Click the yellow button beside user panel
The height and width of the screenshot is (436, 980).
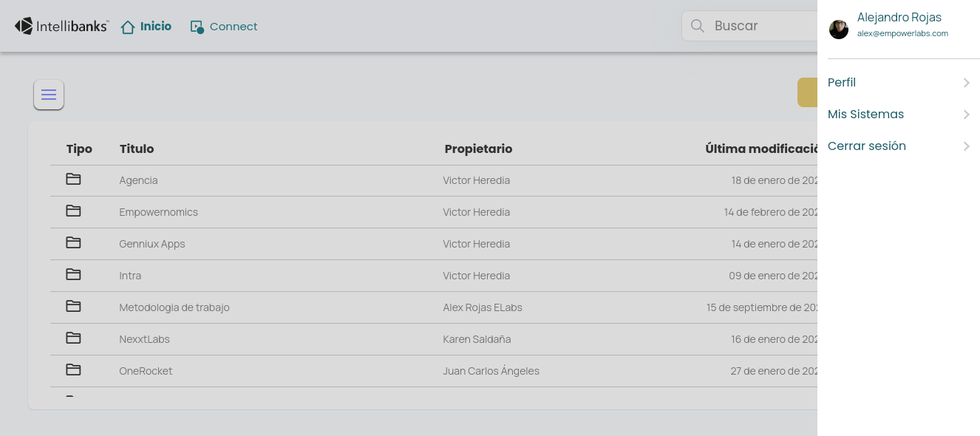tap(808, 92)
